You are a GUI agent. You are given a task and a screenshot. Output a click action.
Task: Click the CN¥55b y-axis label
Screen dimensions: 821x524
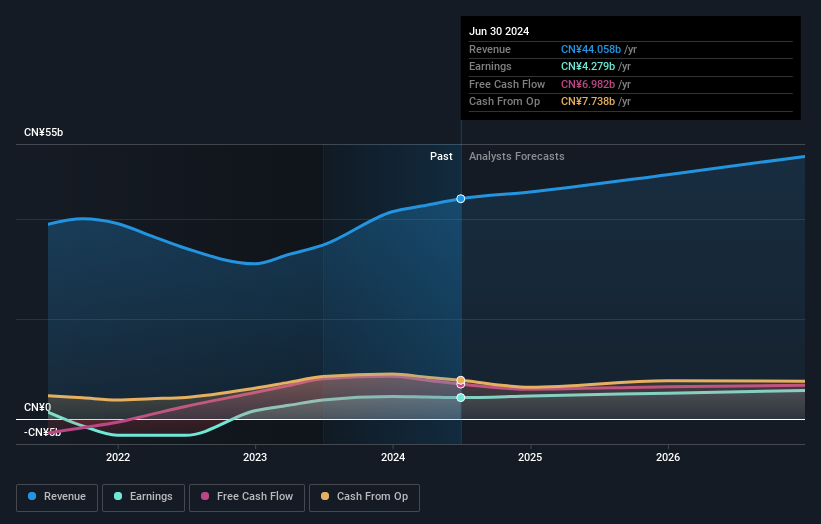coord(43,132)
